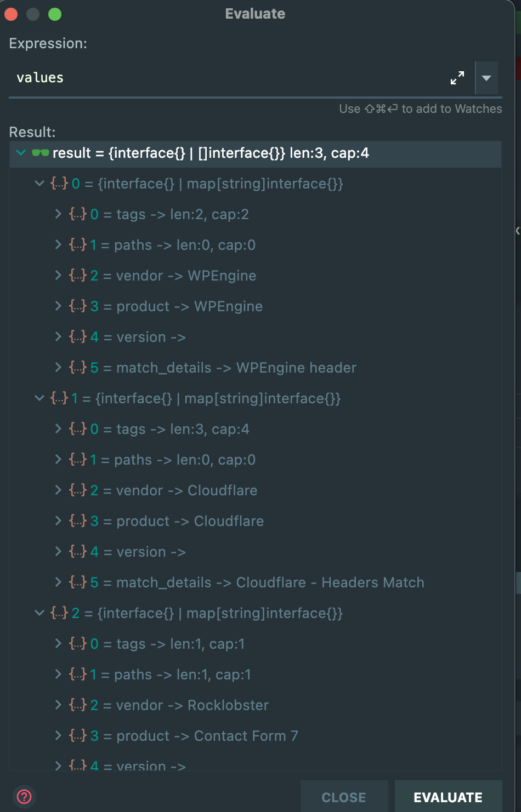521x812 pixels.
Task: Click the braces icon of vendor Rocklobster
Action: point(77,705)
